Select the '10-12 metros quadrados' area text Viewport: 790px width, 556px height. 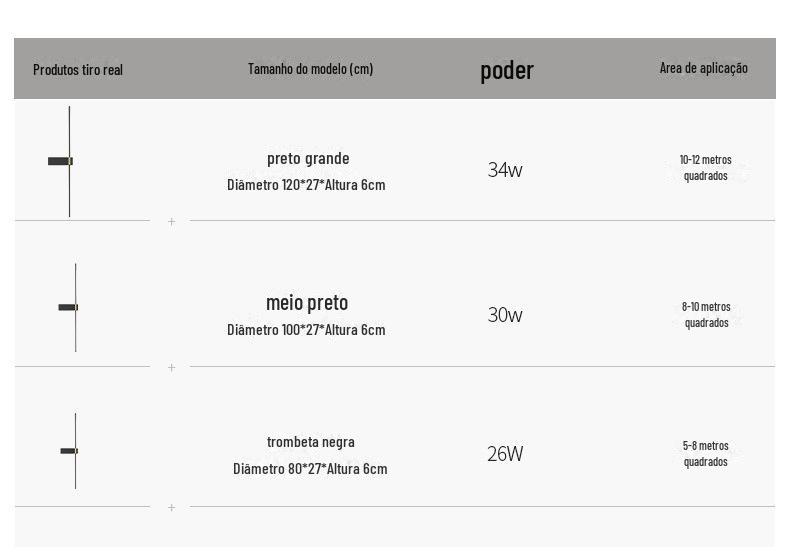click(x=705, y=168)
